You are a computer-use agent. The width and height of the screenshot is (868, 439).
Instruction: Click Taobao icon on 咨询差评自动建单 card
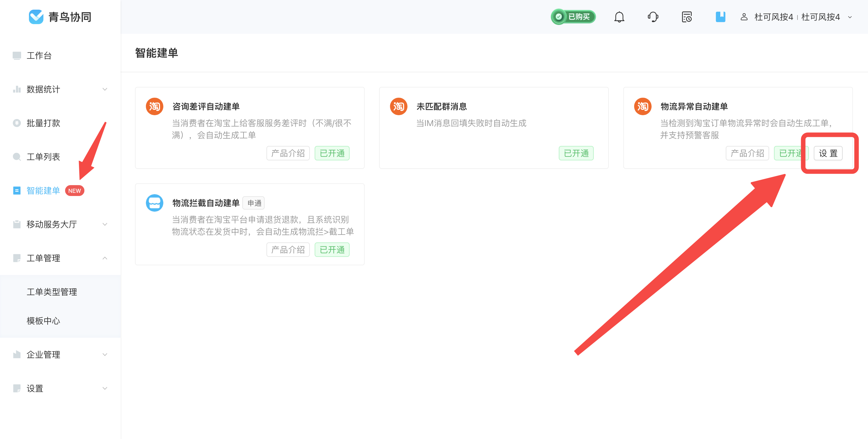(154, 106)
